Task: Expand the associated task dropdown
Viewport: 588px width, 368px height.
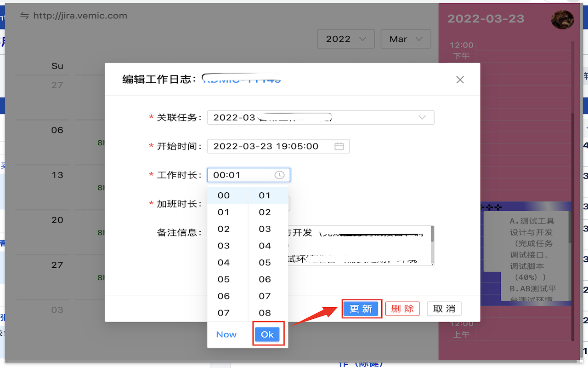Action: 422,118
